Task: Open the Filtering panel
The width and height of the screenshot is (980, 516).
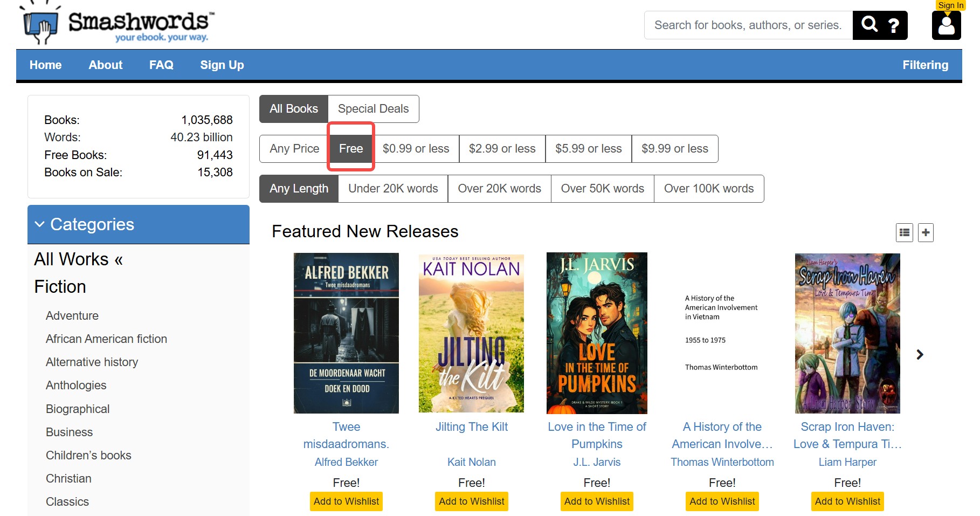Action: [926, 65]
